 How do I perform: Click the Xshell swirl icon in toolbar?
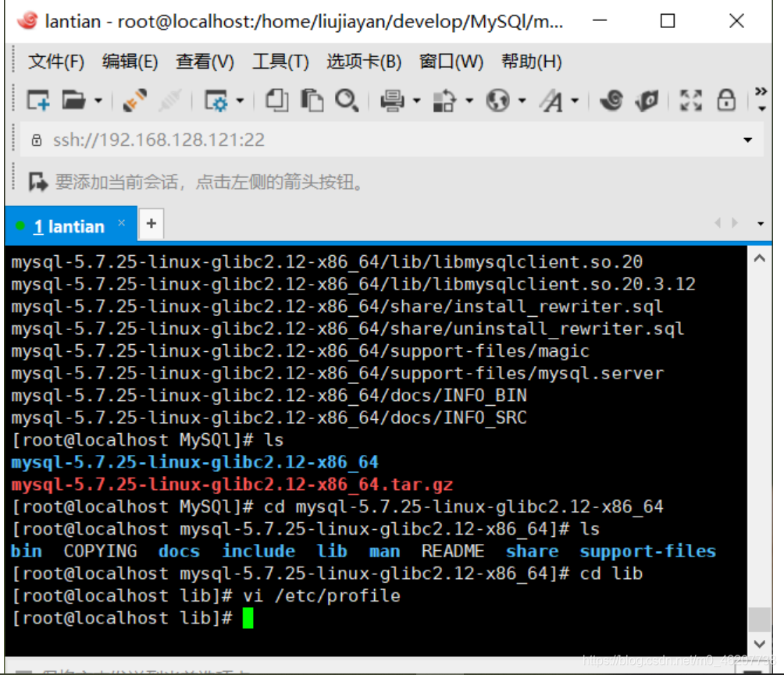coord(611,101)
